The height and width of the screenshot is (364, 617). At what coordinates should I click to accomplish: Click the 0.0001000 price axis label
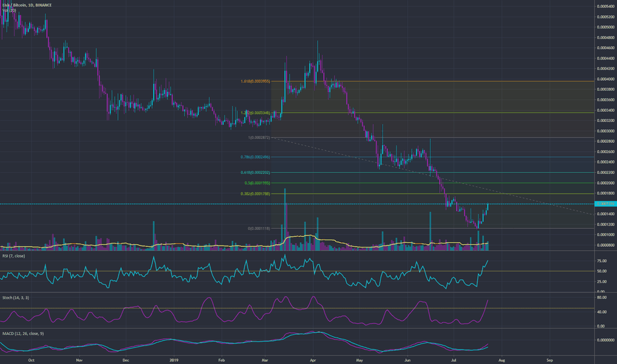point(606,234)
